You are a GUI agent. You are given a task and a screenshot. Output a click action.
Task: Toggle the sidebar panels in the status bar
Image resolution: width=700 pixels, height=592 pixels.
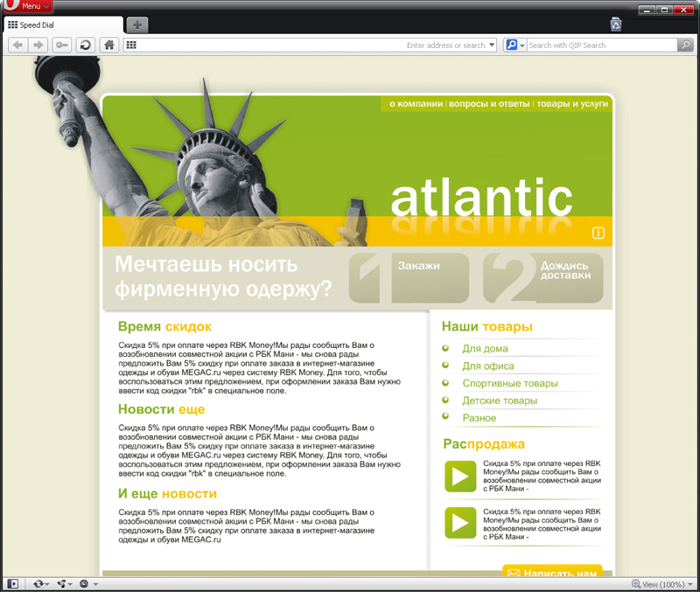coord(14,582)
